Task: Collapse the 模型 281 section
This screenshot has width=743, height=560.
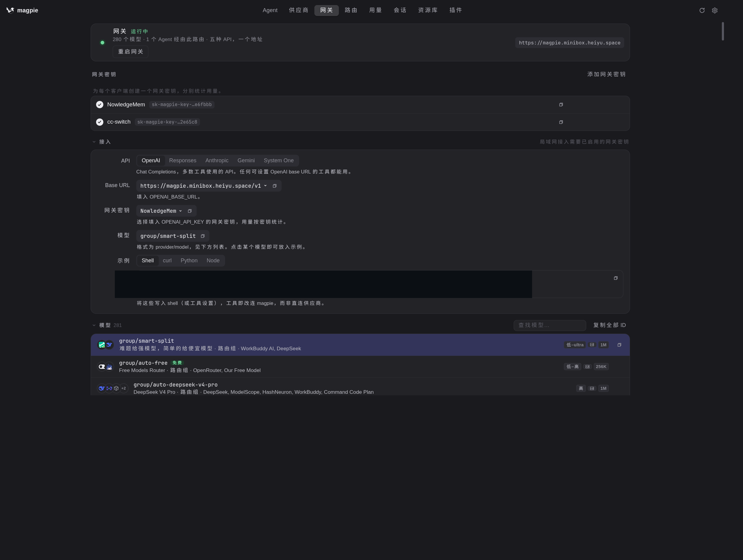Action: click(x=94, y=325)
